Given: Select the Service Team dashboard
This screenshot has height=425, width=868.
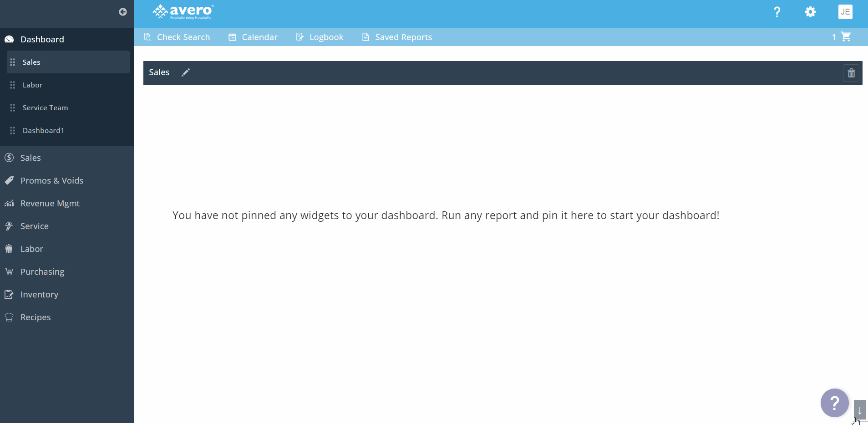Looking at the screenshot, I should point(45,108).
